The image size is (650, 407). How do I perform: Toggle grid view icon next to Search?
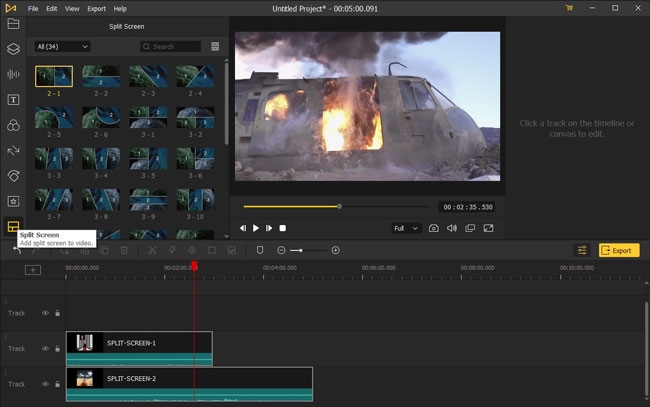pos(215,46)
